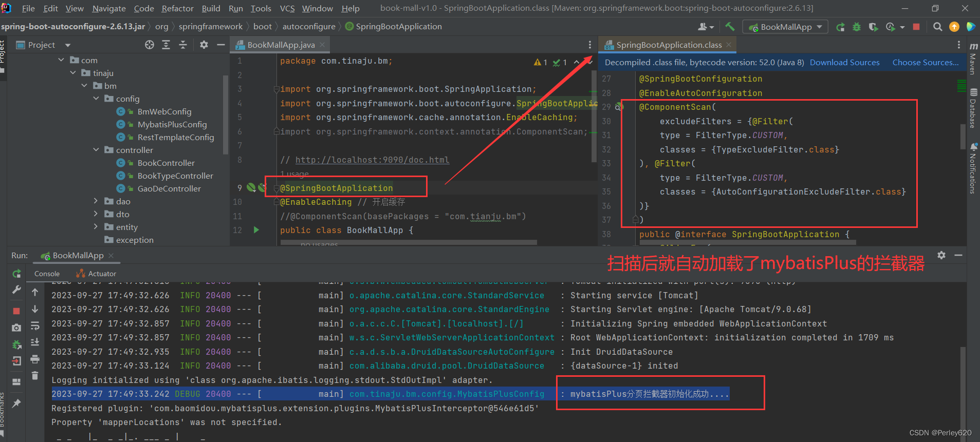Open the Build menu
The width and height of the screenshot is (980, 442).
(x=211, y=8)
